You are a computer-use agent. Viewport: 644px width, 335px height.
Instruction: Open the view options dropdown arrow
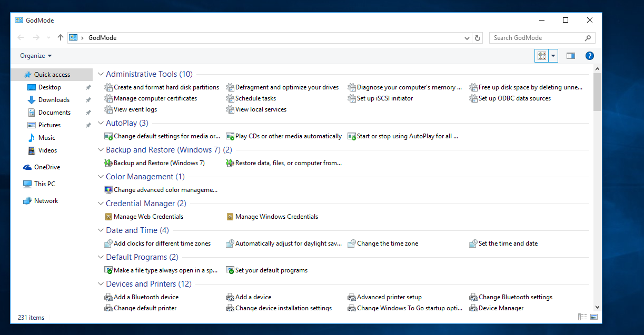[553, 56]
